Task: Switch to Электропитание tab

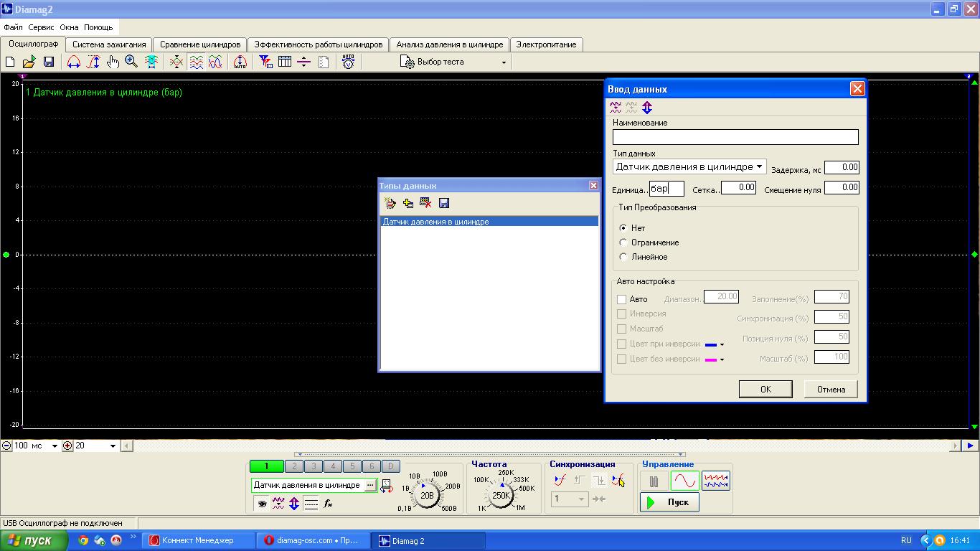Action: click(546, 44)
